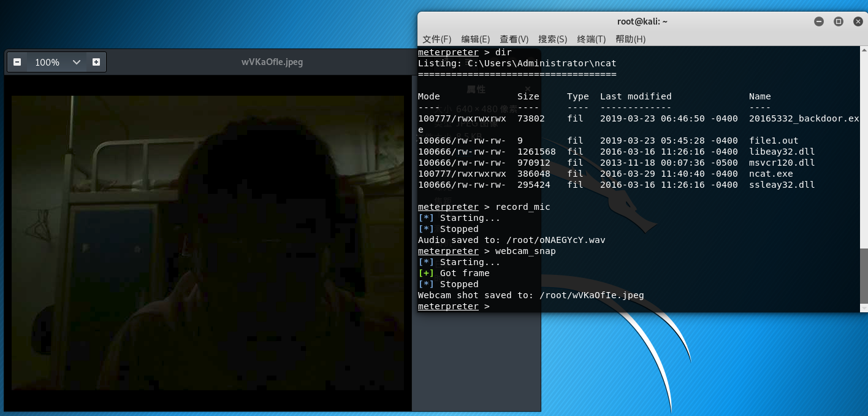
Task: Click the [+] Got frame line
Action: point(454,273)
